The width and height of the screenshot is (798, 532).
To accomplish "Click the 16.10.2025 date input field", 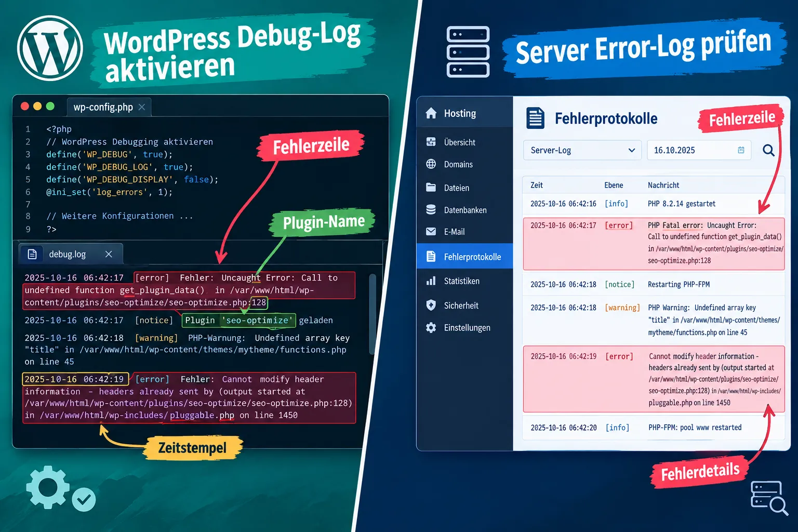I will coord(699,150).
